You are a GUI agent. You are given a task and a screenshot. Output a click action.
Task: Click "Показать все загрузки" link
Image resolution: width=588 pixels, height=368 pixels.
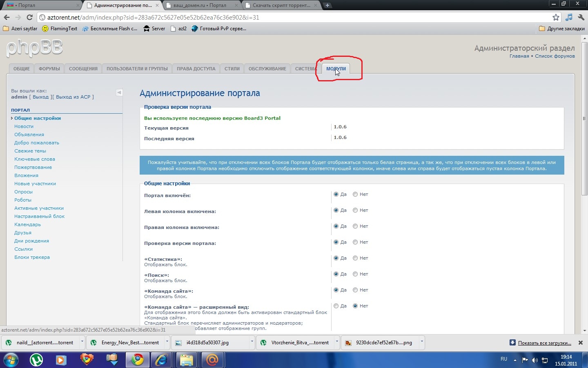tap(545, 343)
